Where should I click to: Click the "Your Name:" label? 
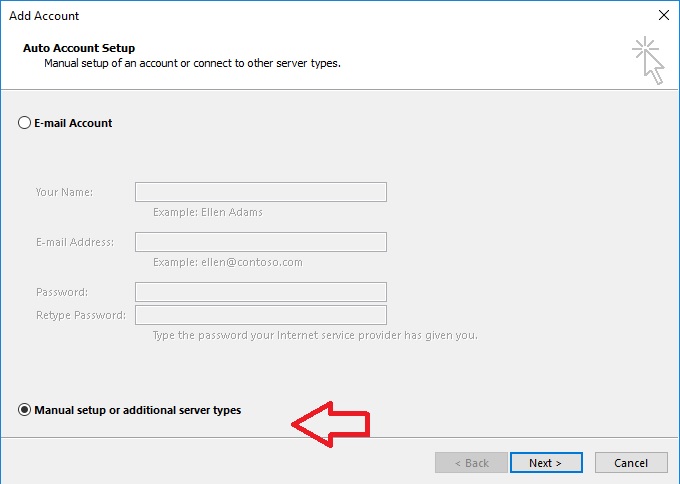[64, 192]
